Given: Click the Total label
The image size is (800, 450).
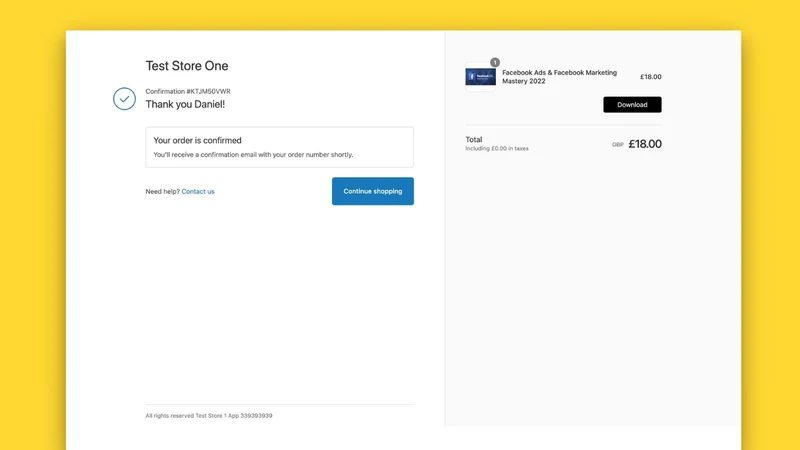Looking at the screenshot, I should tap(473, 139).
